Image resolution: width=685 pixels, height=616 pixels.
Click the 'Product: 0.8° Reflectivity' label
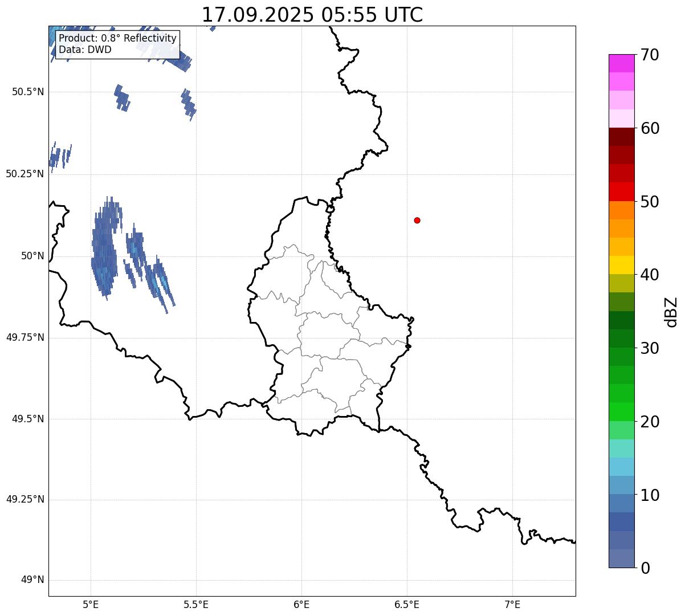point(118,38)
